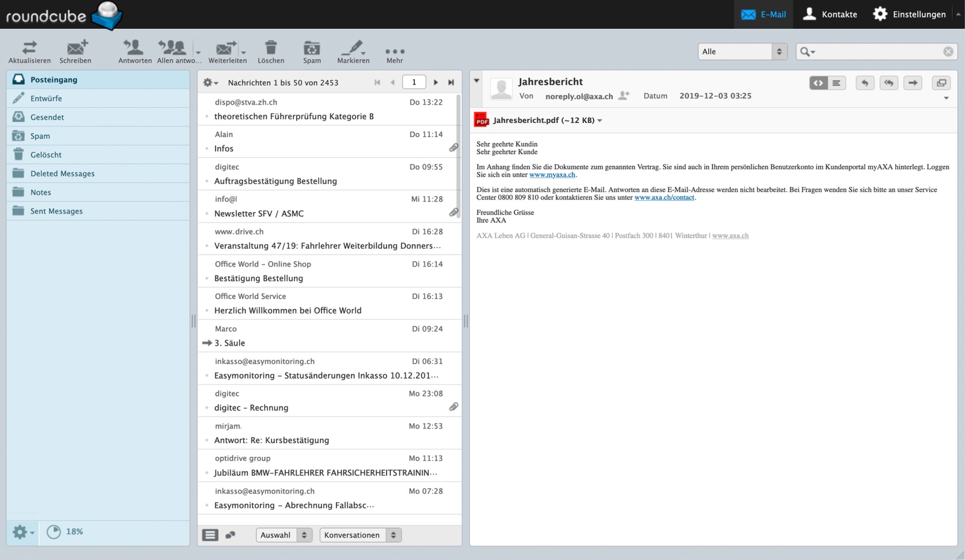Collapse the message header triangle
Image resolution: width=965 pixels, height=560 pixels.
[x=476, y=81]
